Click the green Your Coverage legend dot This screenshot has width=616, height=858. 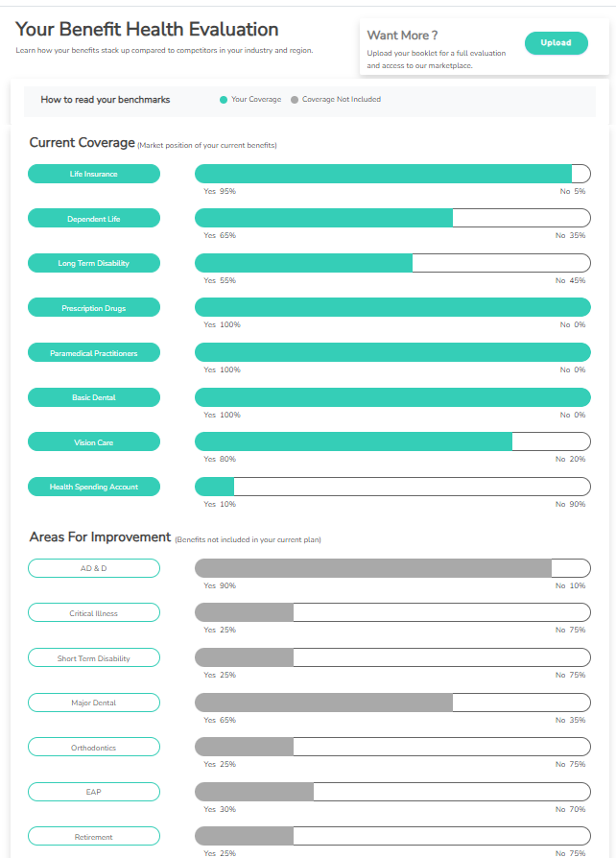click(224, 100)
